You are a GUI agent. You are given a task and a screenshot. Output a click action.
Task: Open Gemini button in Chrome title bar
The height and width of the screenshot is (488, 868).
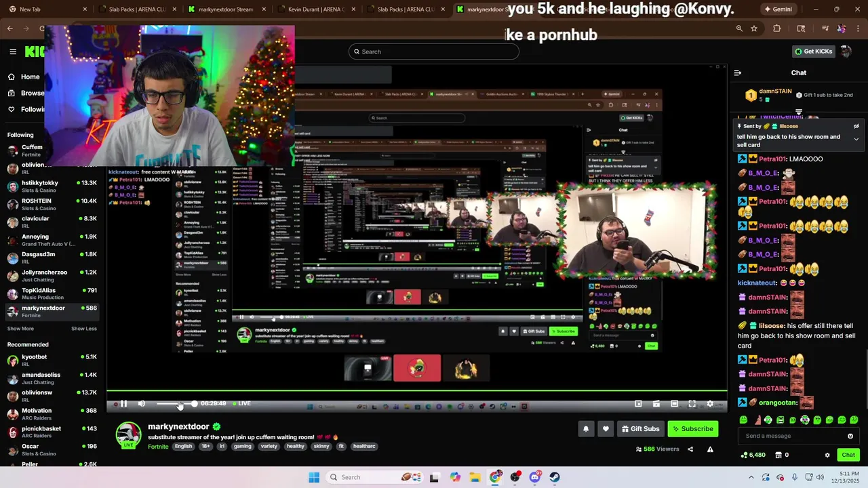(x=778, y=9)
